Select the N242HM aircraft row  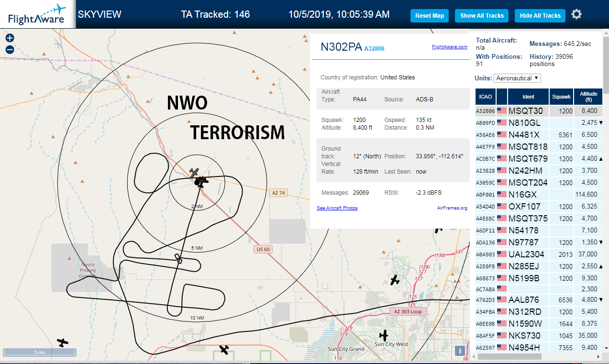539,171
